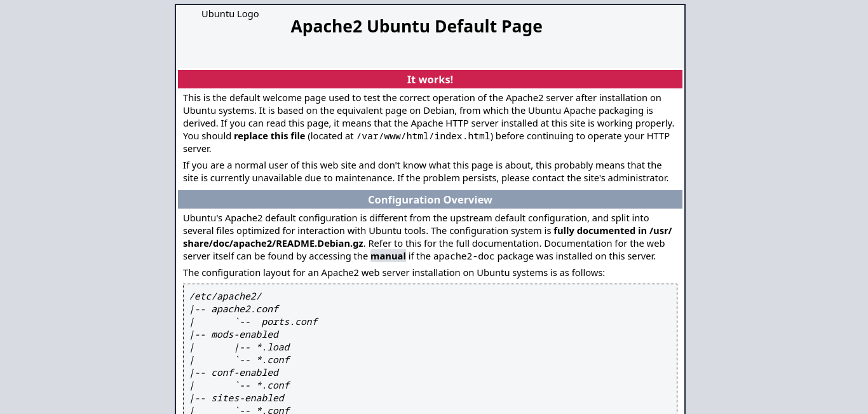The width and height of the screenshot is (868, 414).
Task: Click the bold "replace this file" text
Action: [269, 136]
